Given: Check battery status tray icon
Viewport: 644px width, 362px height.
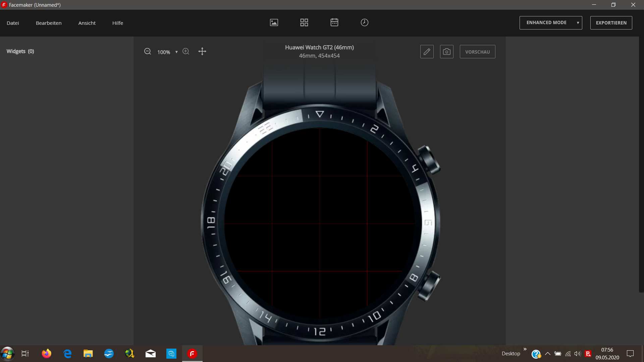Looking at the screenshot, I should 558,354.
